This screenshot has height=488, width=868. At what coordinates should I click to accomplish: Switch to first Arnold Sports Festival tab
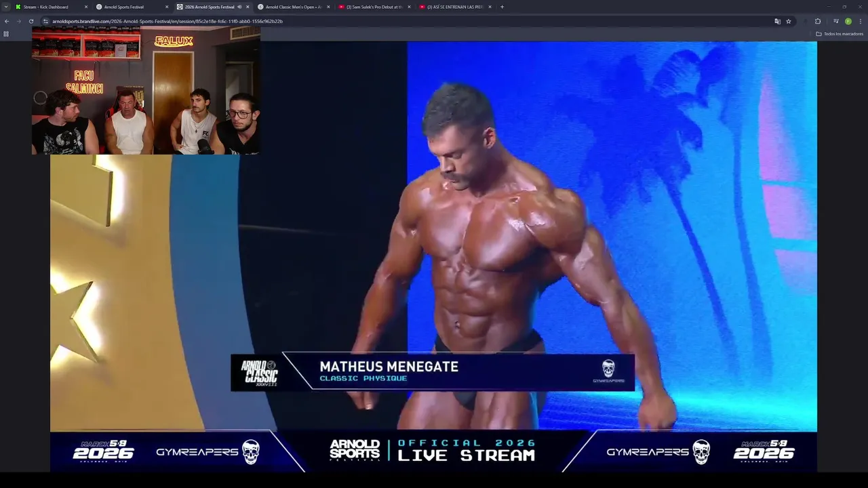click(x=132, y=7)
